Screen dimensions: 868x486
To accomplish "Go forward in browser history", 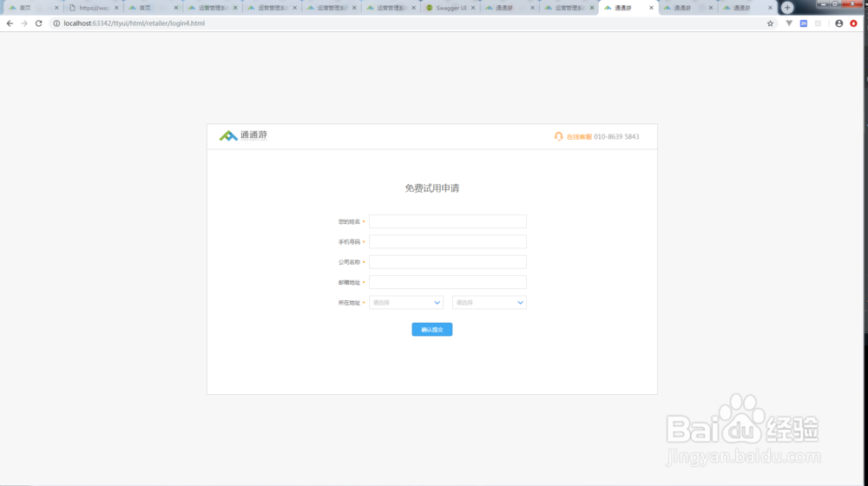I will 24,23.
